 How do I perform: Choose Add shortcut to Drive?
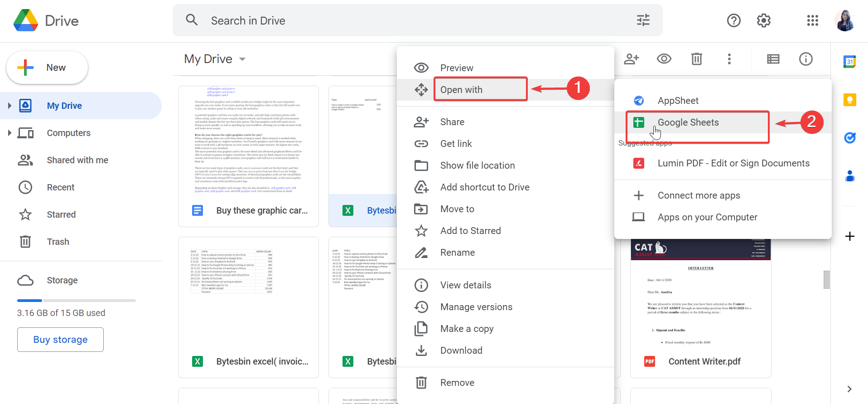click(506, 187)
